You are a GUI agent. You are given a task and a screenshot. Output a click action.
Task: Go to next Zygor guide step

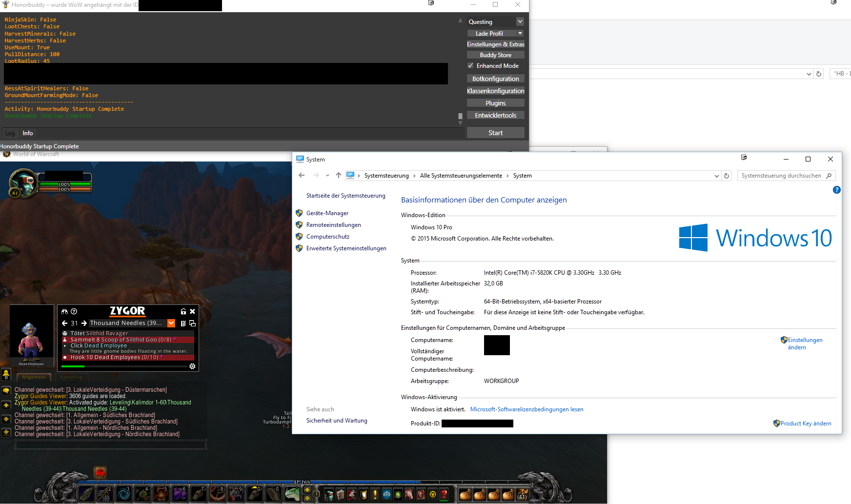click(84, 323)
